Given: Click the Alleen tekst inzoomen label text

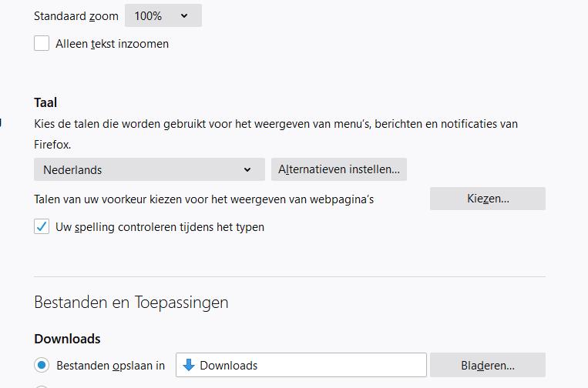Looking at the screenshot, I should pos(112,44).
